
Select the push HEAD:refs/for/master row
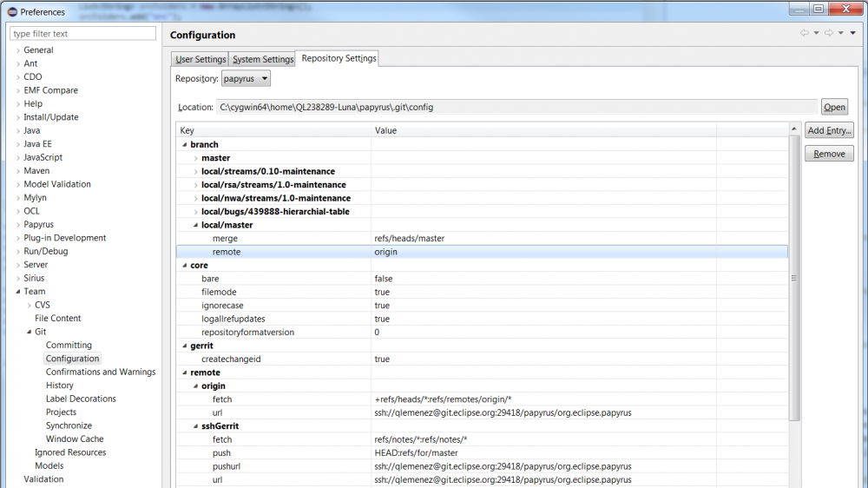482,453
